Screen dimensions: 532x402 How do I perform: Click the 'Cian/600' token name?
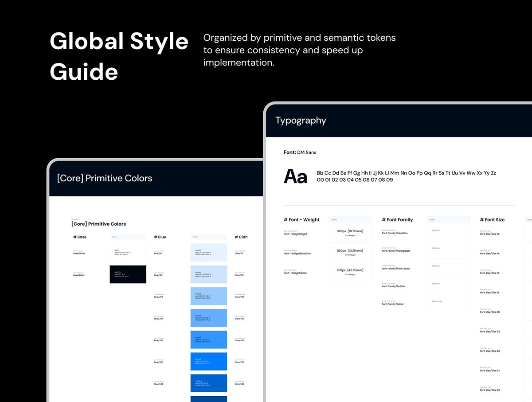coord(240,384)
